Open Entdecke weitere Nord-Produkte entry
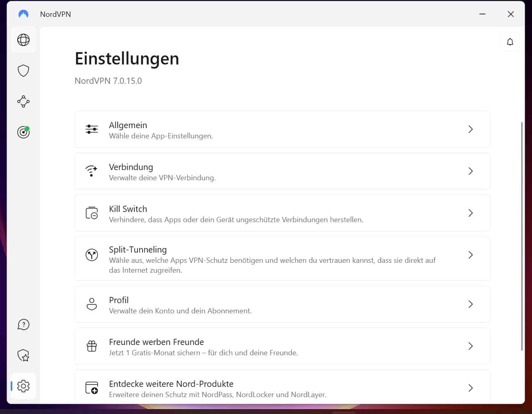Screen dimensions: 532x414 click(282, 387)
